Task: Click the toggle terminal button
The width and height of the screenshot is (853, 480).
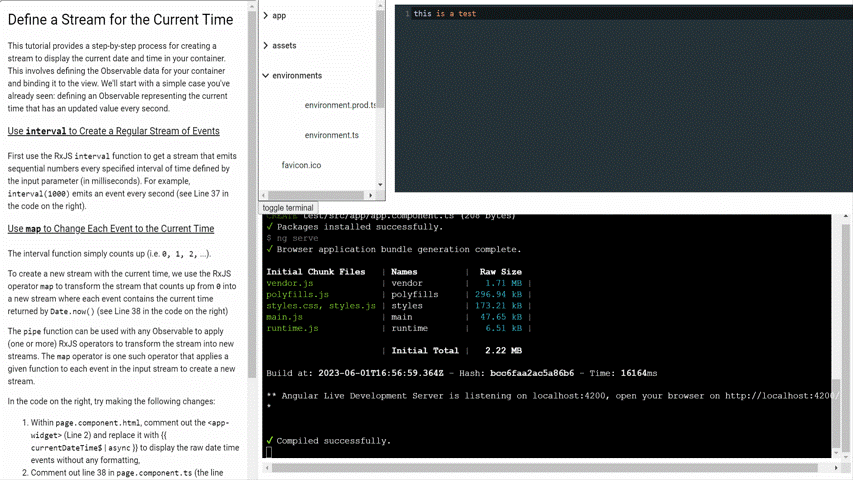Action: tap(288, 208)
